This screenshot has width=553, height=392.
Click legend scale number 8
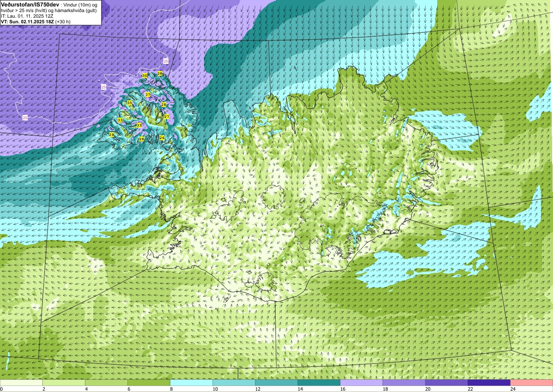pos(171,389)
